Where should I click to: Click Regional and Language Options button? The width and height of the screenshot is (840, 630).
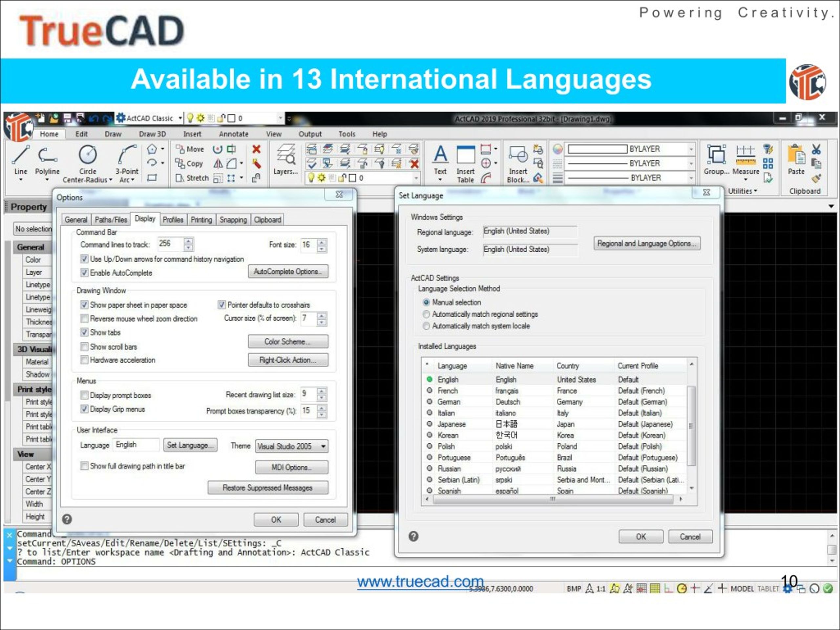pos(647,243)
